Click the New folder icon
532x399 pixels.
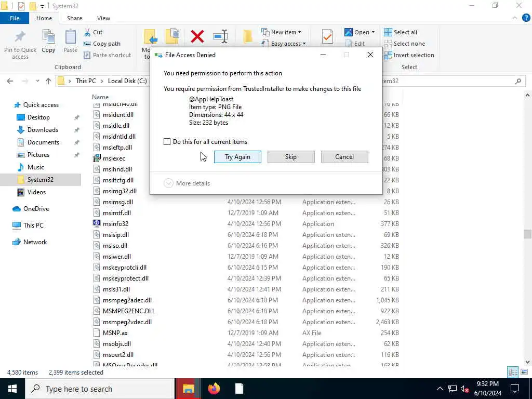[x=248, y=36]
